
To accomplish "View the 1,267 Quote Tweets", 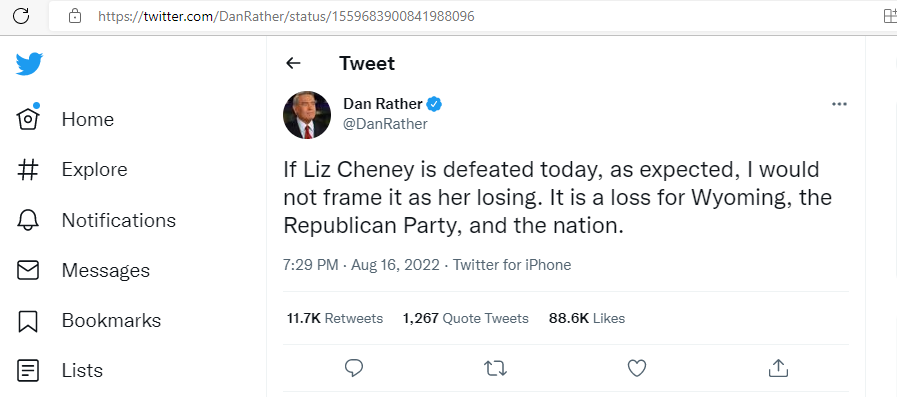I will [466, 318].
